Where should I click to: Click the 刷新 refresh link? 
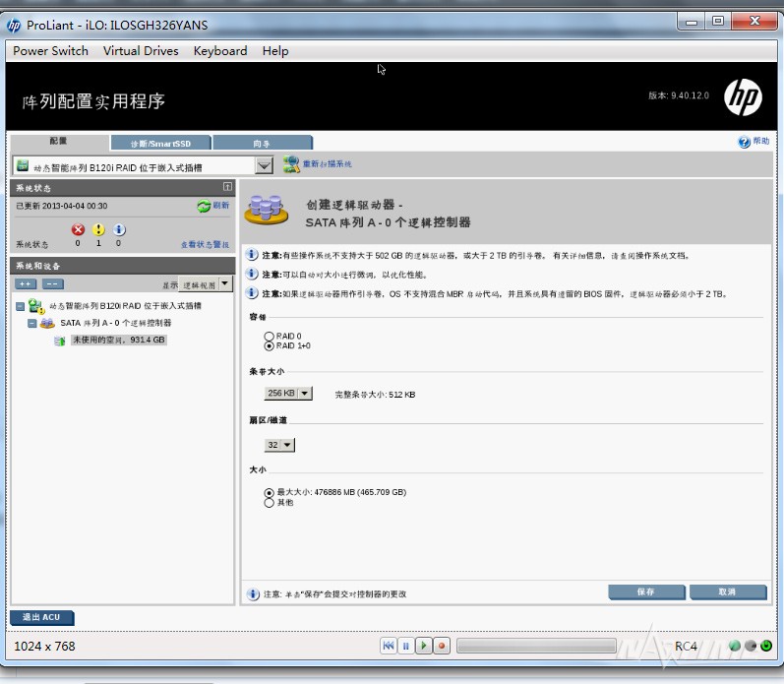pyautogui.click(x=221, y=205)
